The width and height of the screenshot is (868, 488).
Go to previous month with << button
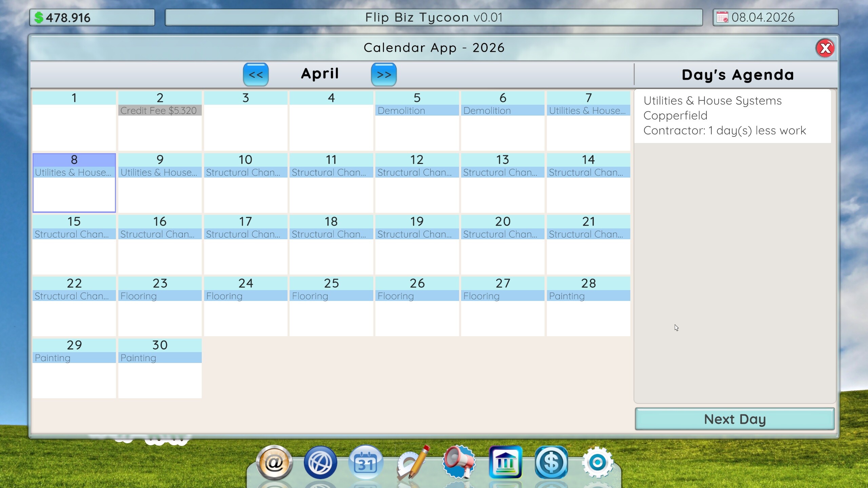point(256,74)
